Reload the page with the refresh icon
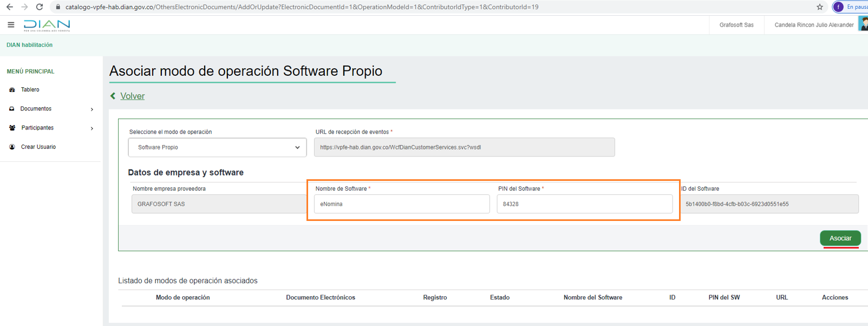 coord(40,7)
